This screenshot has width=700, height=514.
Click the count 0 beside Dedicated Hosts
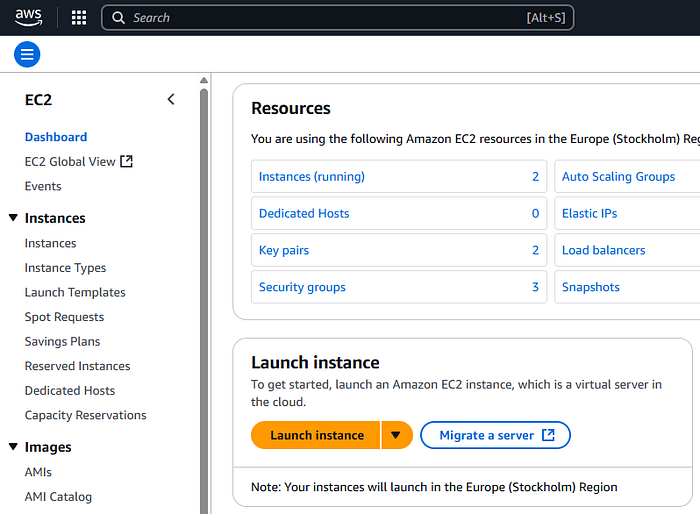[535, 213]
